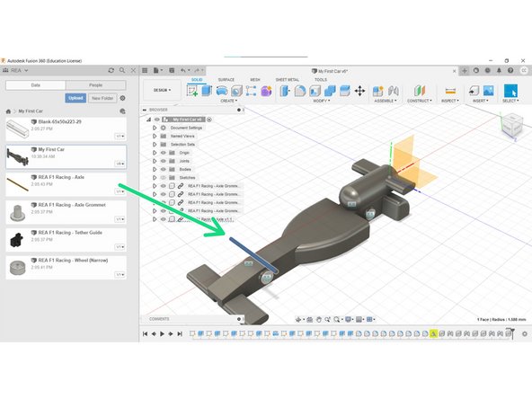Open REA F1 Racing - Wheel (Narrow) thumbnail

tap(18, 268)
